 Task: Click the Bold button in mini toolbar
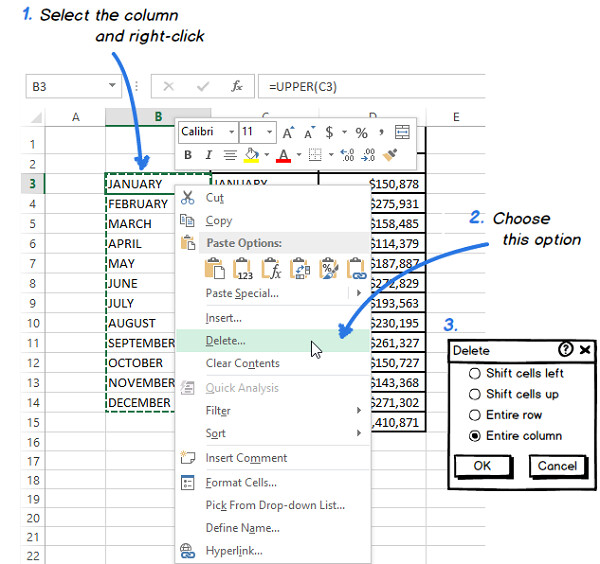click(x=187, y=155)
